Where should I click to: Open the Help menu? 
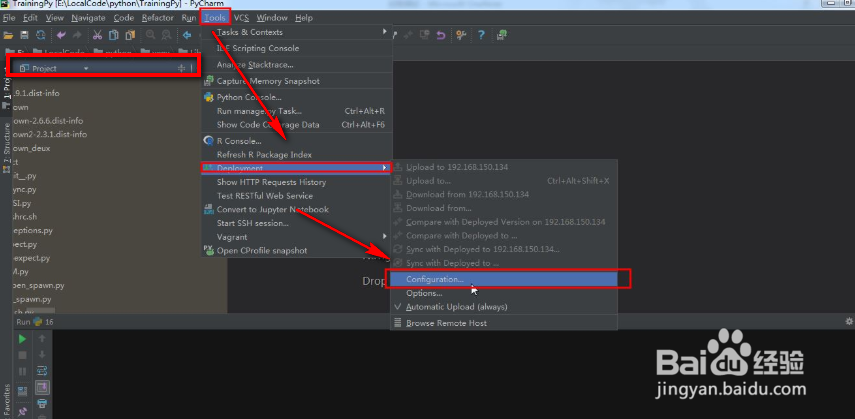tap(304, 18)
